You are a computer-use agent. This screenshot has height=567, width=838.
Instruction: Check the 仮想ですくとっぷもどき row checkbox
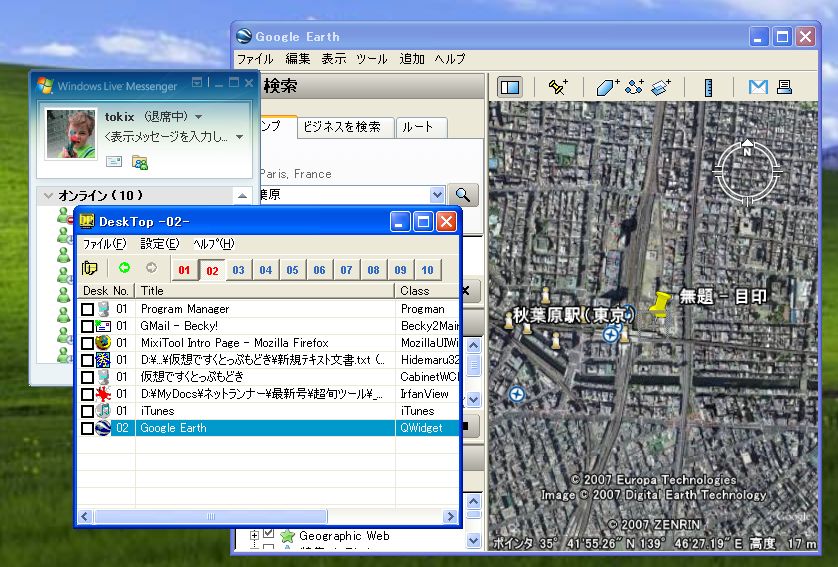pyautogui.click(x=87, y=377)
